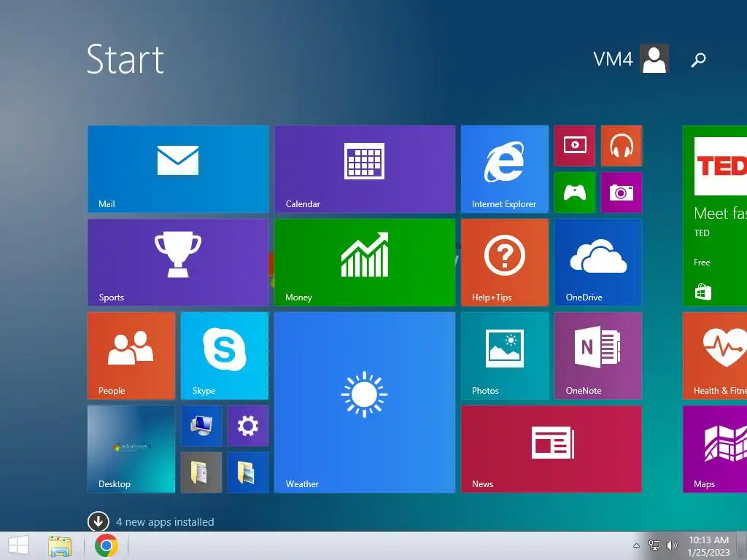747x560 pixels.
Task: Show all apps with down arrow
Action: 98,521
